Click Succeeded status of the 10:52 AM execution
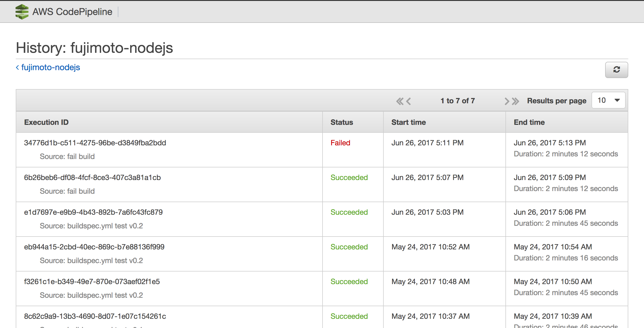 (349, 247)
